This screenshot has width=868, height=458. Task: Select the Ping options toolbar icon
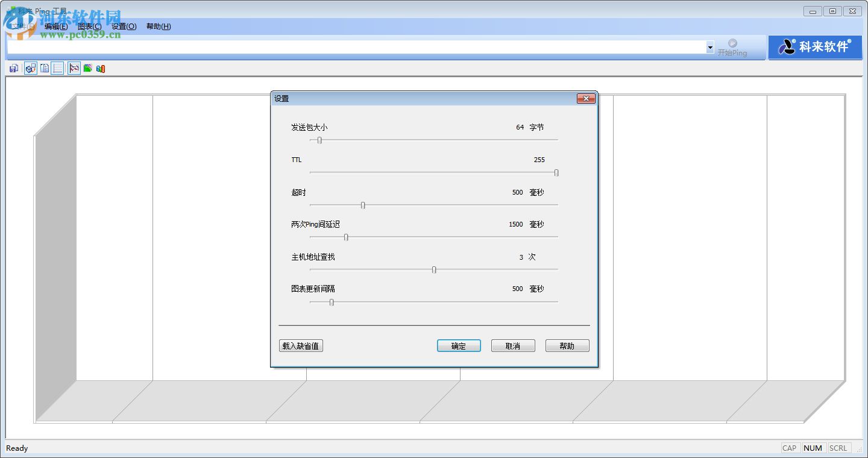(x=30, y=68)
